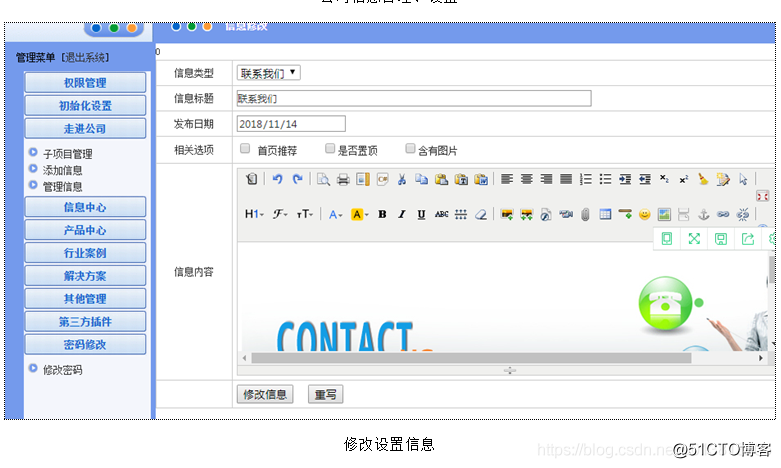The image size is (781, 468).
Task: Open the H1 paragraph format dropdown
Action: coord(254,215)
